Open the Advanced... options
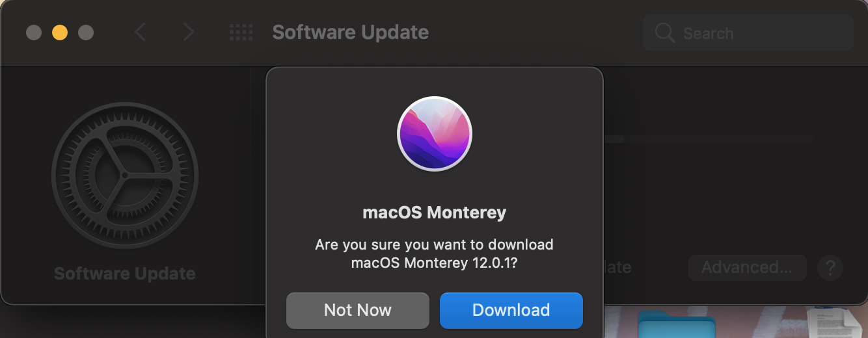 747,267
